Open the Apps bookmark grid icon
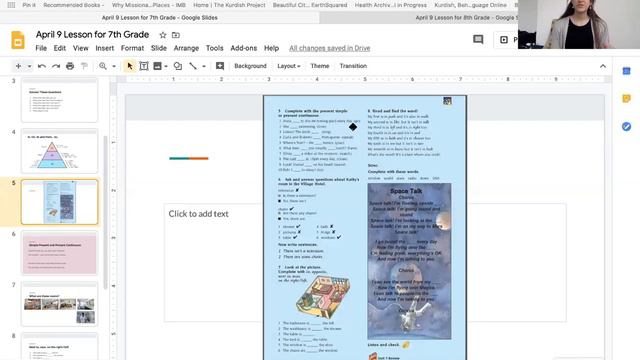The image size is (640, 360). (11, 5)
